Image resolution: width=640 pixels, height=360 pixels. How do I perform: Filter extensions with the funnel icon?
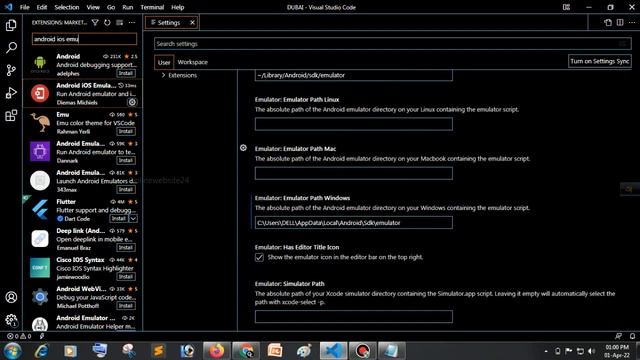95,22
